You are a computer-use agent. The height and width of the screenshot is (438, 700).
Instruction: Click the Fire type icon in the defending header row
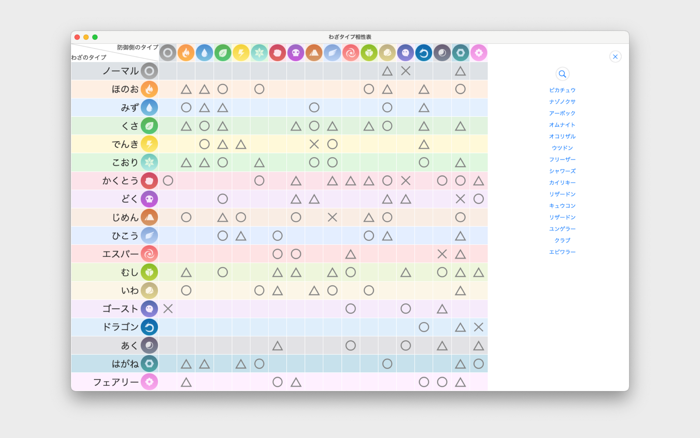186,53
